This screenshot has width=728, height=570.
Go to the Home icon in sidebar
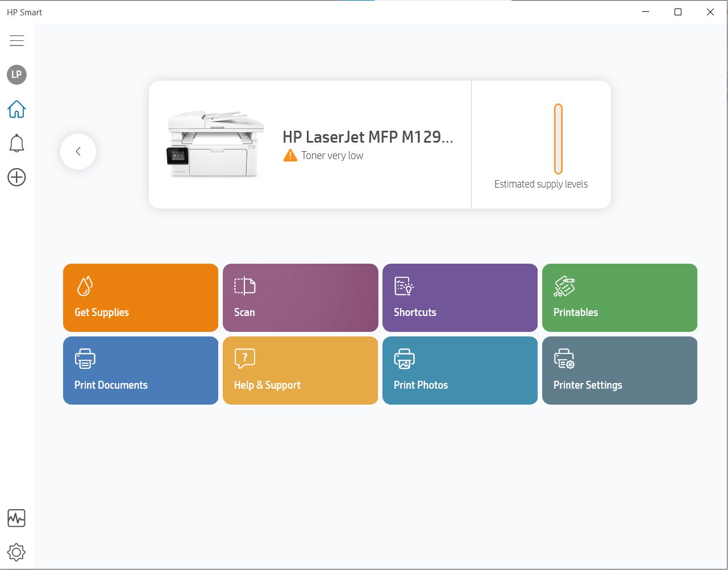(x=16, y=109)
